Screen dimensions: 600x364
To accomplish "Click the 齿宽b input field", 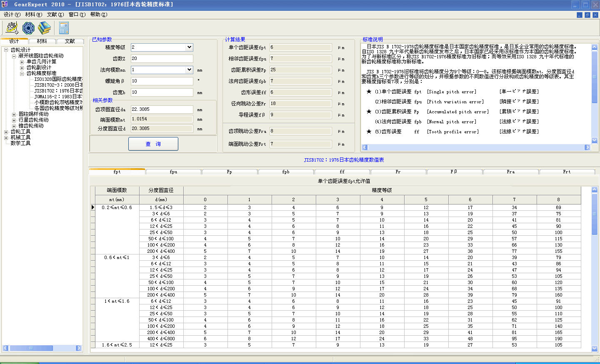I will click(162, 92).
